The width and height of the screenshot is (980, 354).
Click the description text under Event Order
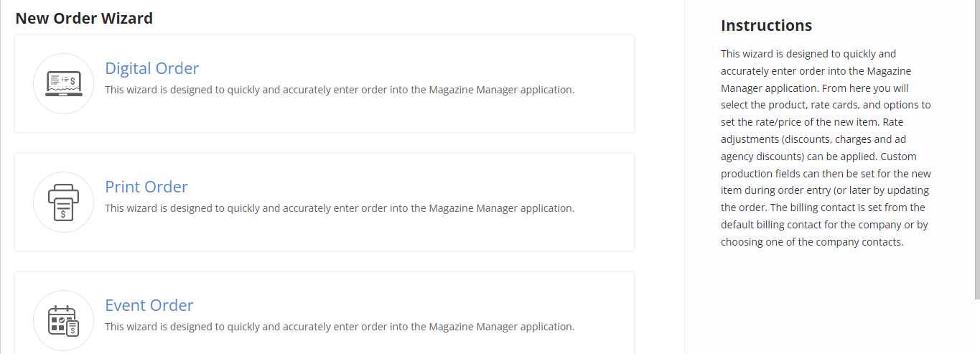(x=340, y=327)
